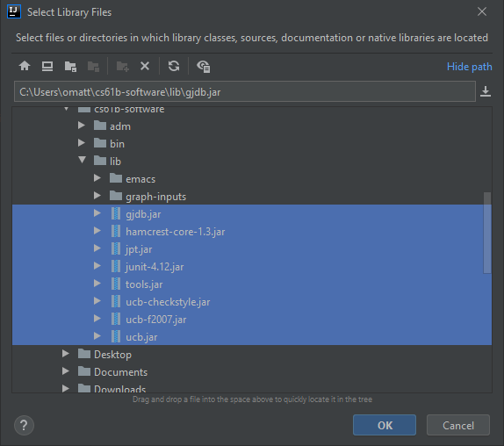The image size is (504, 446).
Task: Click the Desktop folder icon
Action: tap(84, 354)
